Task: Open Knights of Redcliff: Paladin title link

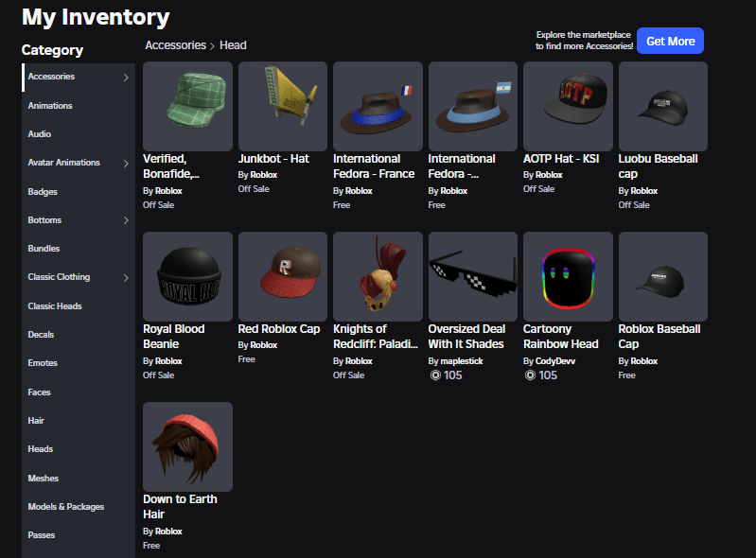Action: point(375,337)
